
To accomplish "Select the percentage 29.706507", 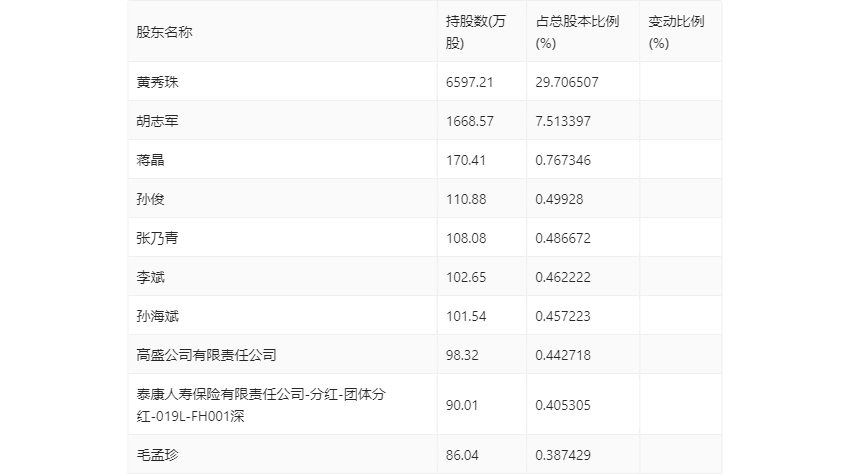I will point(566,82).
